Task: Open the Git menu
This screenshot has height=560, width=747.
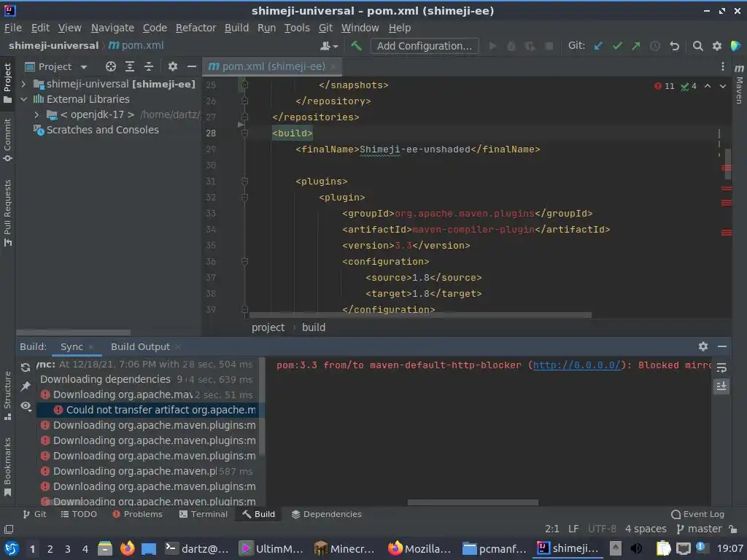Action: click(x=325, y=28)
